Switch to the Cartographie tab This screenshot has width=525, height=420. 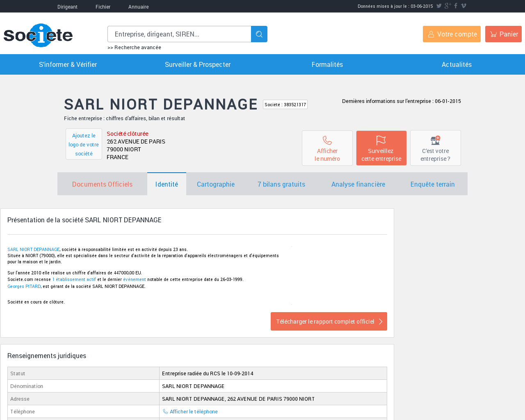(x=216, y=184)
